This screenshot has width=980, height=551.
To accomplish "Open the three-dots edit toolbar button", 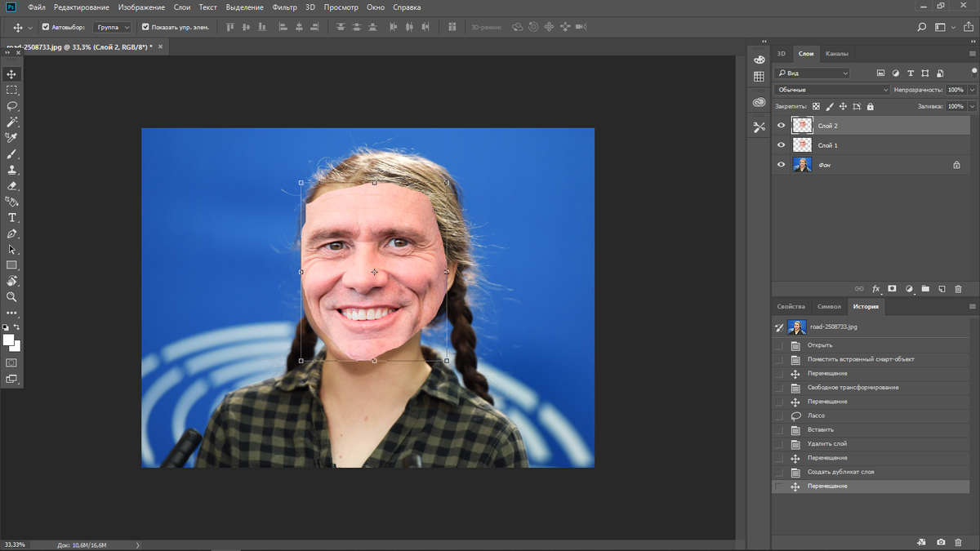I will click(11, 313).
